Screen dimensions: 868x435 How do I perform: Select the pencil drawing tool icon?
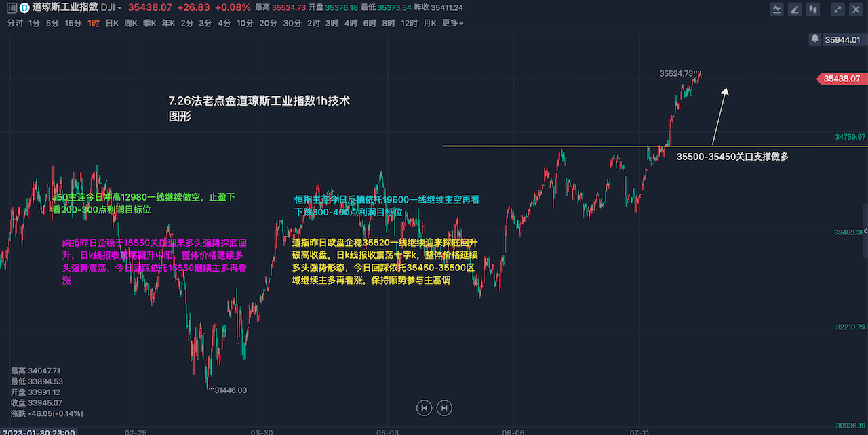(x=794, y=9)
